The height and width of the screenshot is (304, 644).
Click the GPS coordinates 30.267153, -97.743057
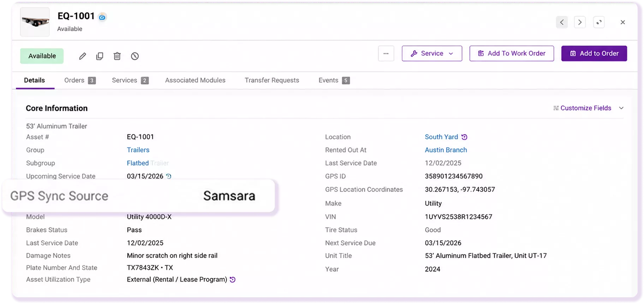click(460, 190)
